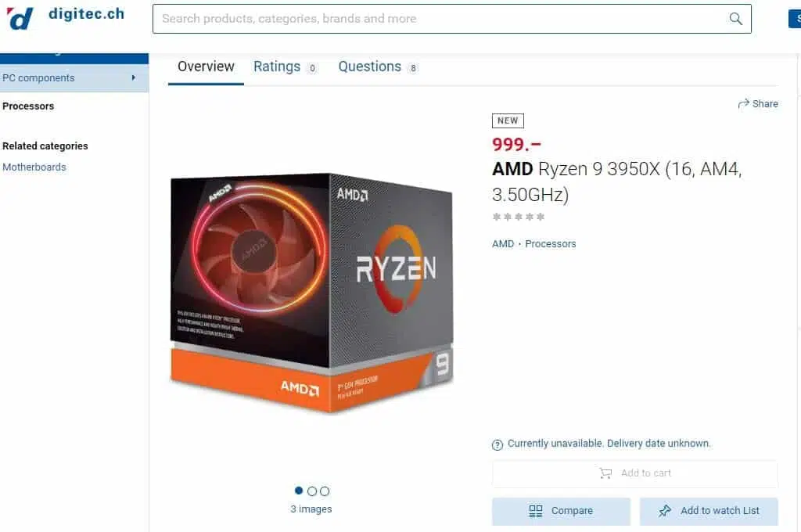Screen dimensions: 801x532
Task: Click the availability help question-mark icon
Action: coord(497,444)
